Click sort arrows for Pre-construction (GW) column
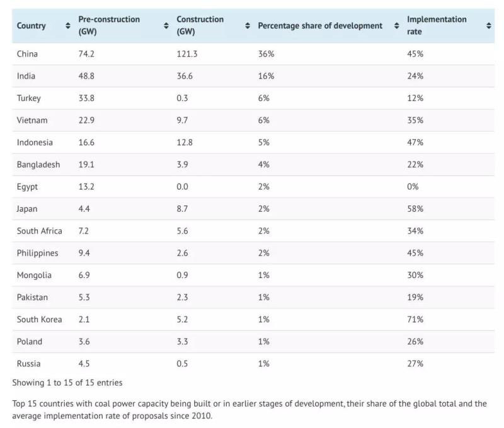The width and height of the screenshot is (504, 428). tap(166, 26)
